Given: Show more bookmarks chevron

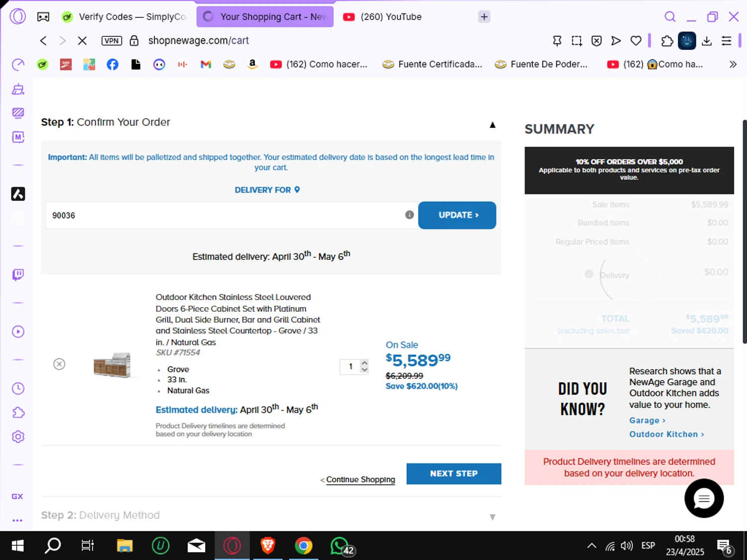Looking at the screenshot, I should pos(733,64).
